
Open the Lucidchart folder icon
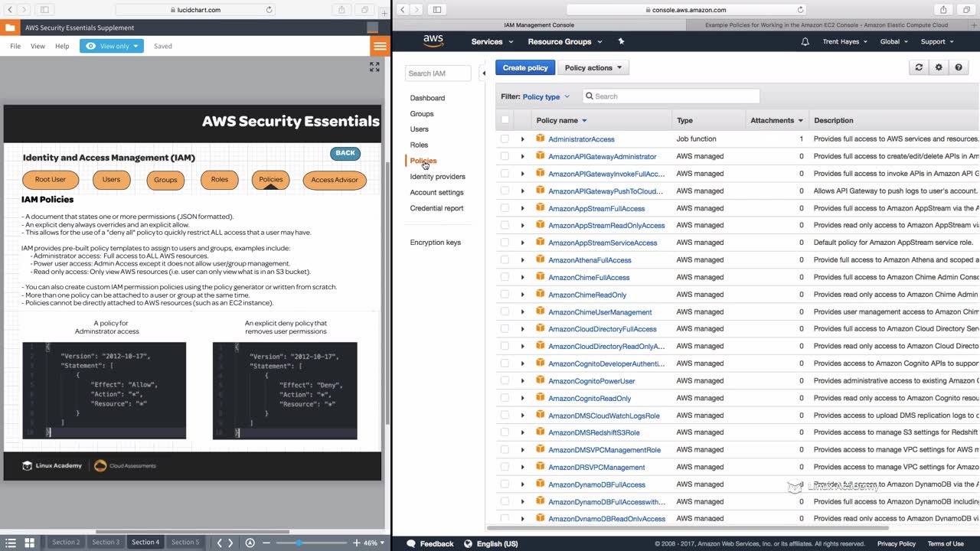click(10, 28)
